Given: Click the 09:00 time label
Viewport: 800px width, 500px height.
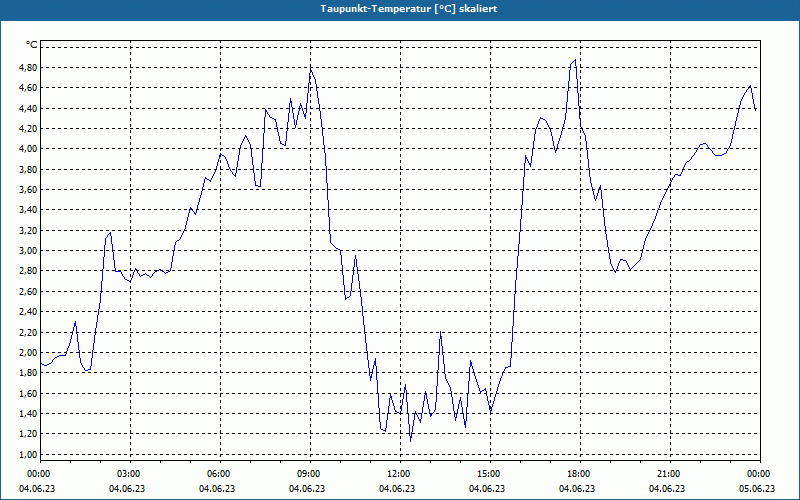Looking at the screenshot, I should 310,473.
